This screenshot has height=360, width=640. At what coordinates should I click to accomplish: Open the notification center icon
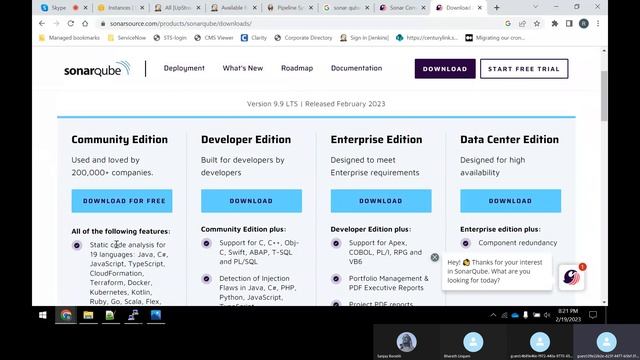click(x=593, y=315)
